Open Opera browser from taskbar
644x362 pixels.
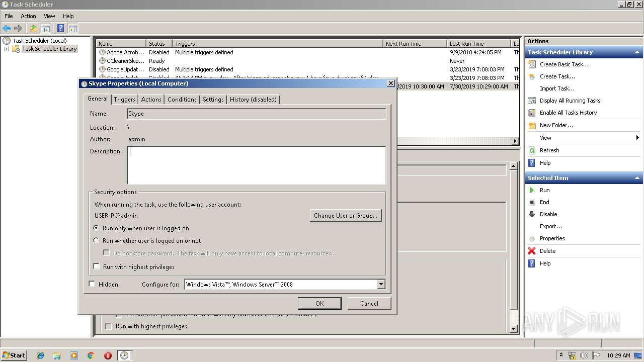coord(108,355)
